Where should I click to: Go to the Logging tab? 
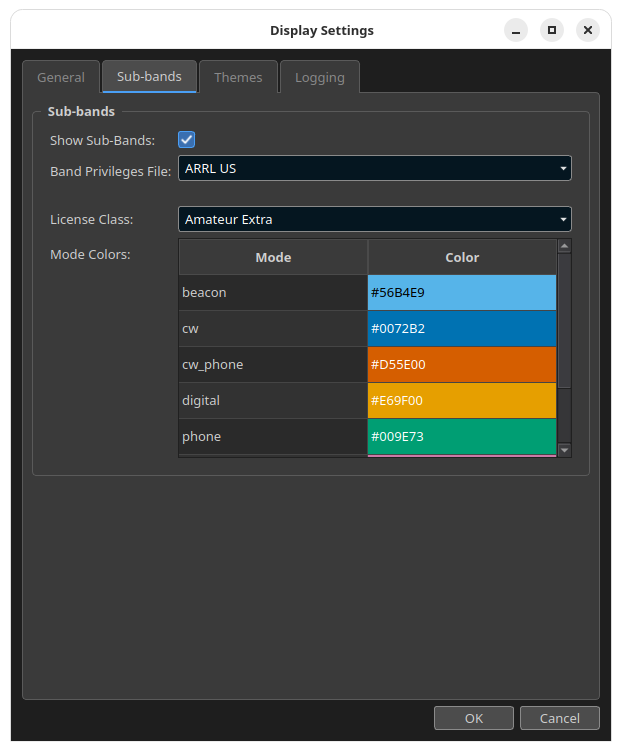(x=320, y=77)
